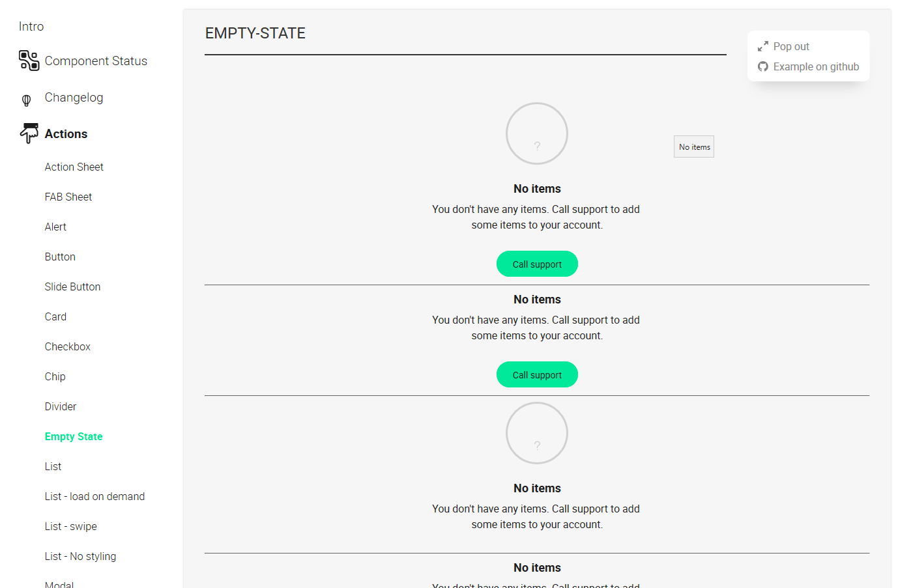Go to the Chip component page
This screenshot has height=588, width=898.
pos(55,376)
